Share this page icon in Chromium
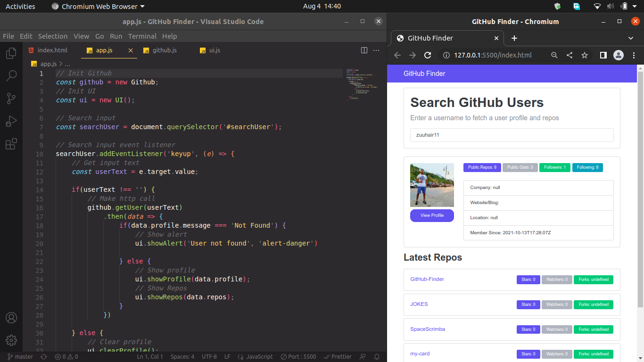The height and width of the screenshot is (362, 644). (570, 55)
